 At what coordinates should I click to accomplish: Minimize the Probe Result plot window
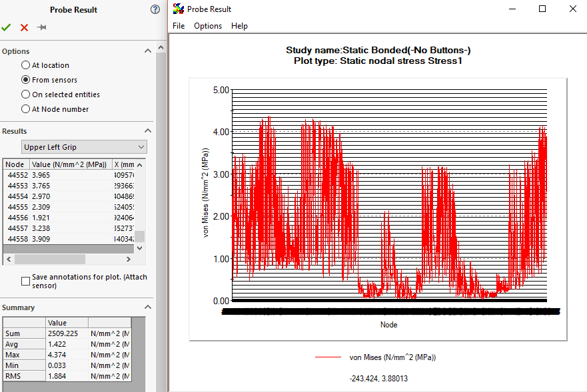pyautogui.click(x=512, y=9)
